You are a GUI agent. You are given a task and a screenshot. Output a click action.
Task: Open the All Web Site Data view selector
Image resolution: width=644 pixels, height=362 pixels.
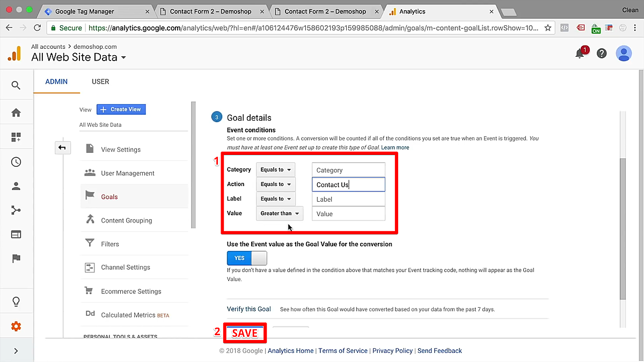coord(79,57)
